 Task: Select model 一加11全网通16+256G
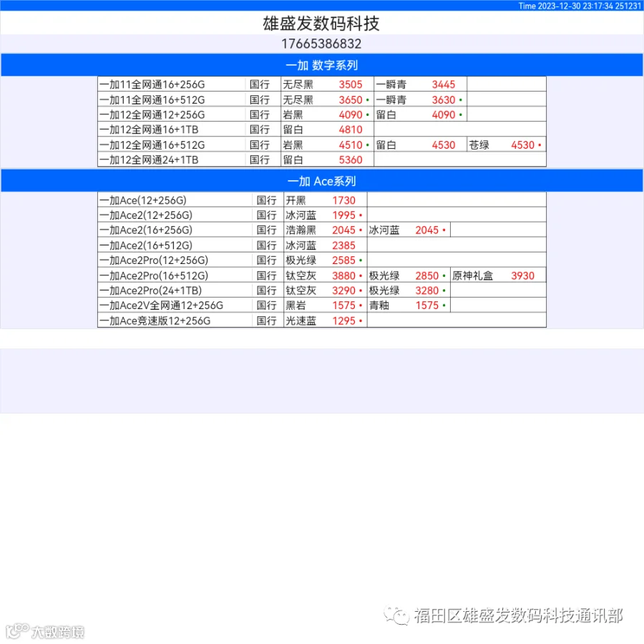point(152,84)
